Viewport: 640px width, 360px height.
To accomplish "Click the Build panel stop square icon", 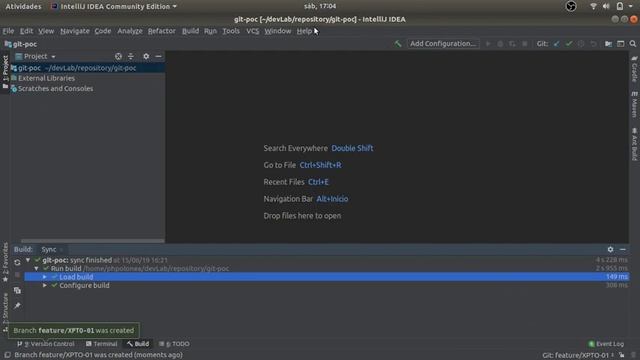I will pos(17,275).
